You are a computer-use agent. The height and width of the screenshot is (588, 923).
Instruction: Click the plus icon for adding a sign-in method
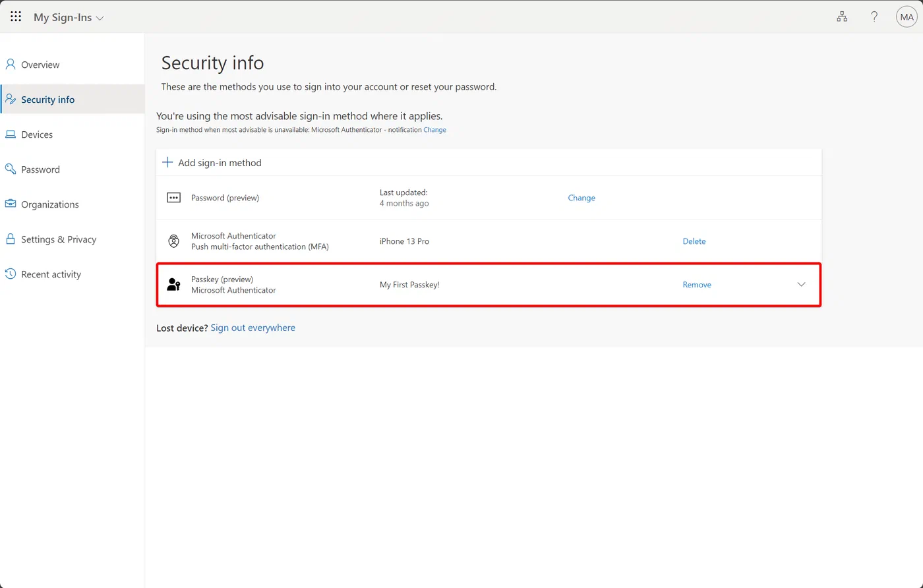tap(167, 162)
